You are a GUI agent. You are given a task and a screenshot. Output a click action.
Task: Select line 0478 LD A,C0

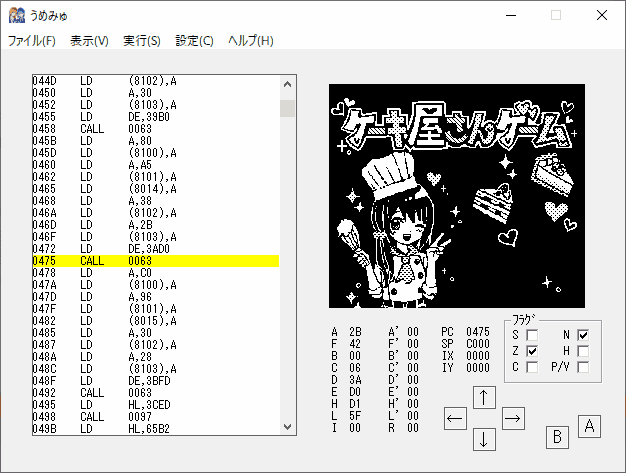(x=156, y=273)
